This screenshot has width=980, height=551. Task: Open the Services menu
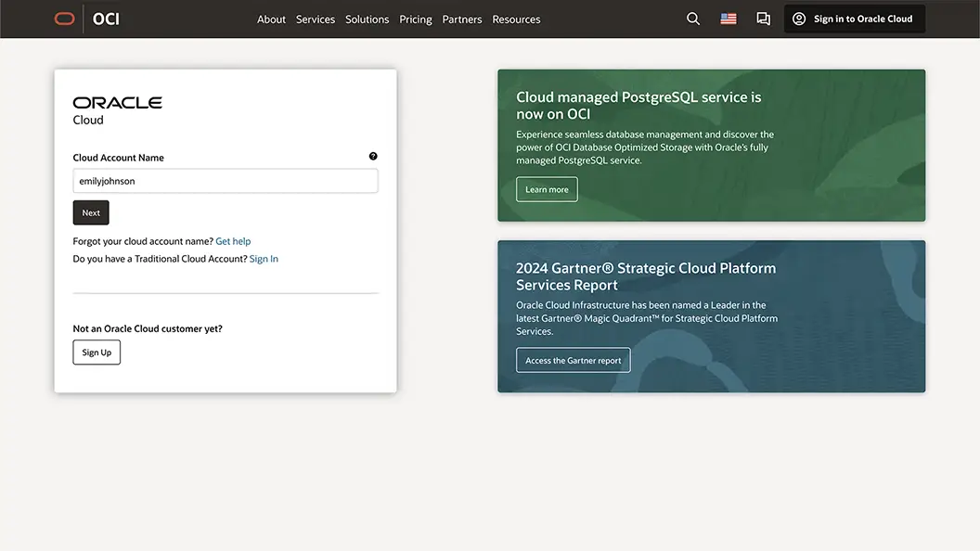pos(316,19)
